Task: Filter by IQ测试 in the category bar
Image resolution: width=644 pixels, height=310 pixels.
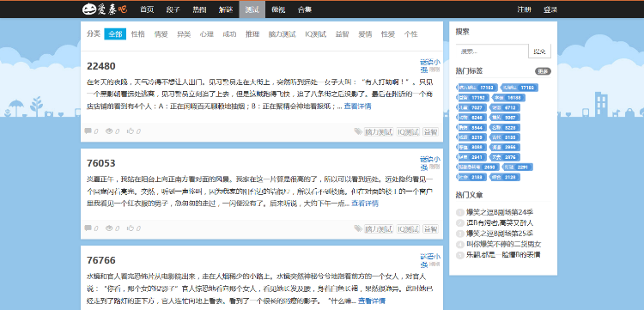Action: (x=315, y=34)
